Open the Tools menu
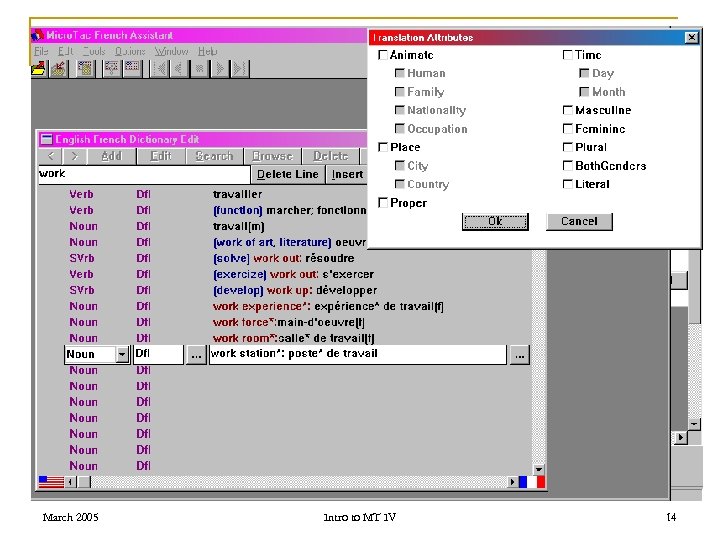Image resolution: width=720 pixels, height=540 pixels. click(94, 51)
